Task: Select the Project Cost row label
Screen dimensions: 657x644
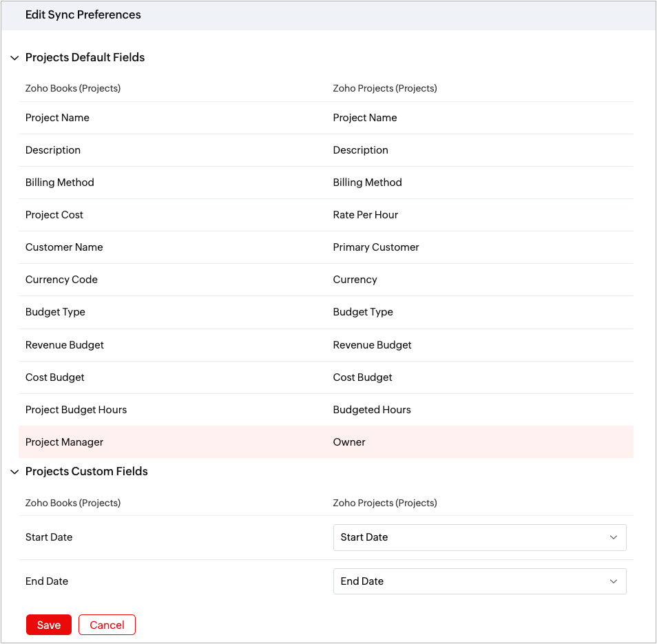Action: (54, 215)
